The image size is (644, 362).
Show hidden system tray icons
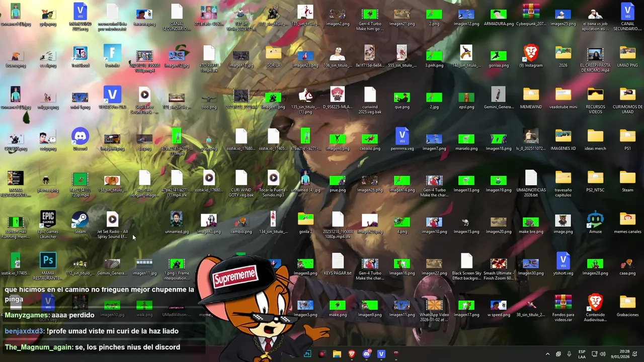point(547,354)
